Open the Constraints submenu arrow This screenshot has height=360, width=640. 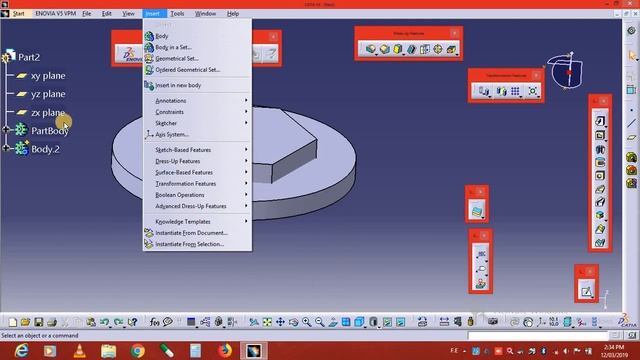[x=246, y=111]
